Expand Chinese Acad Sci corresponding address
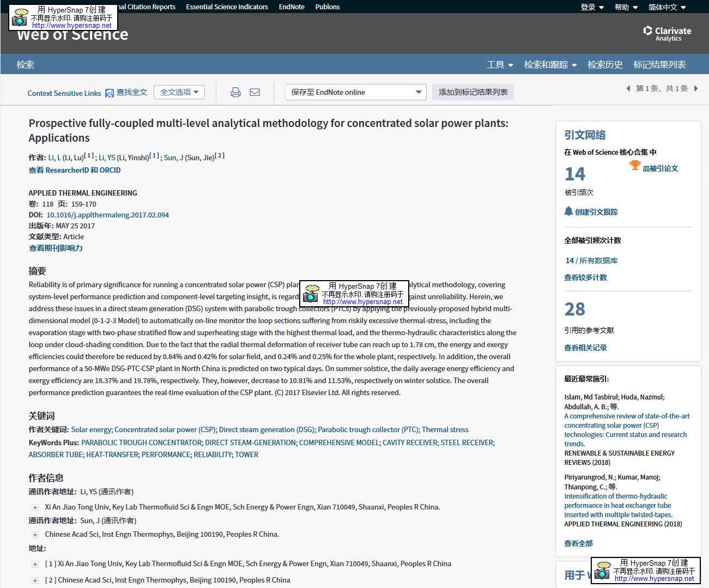709x588 pixels. [35, 535]
